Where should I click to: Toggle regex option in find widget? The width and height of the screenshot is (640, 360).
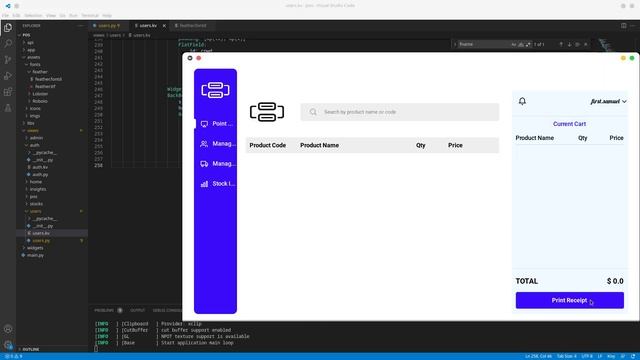coord(528,44)
